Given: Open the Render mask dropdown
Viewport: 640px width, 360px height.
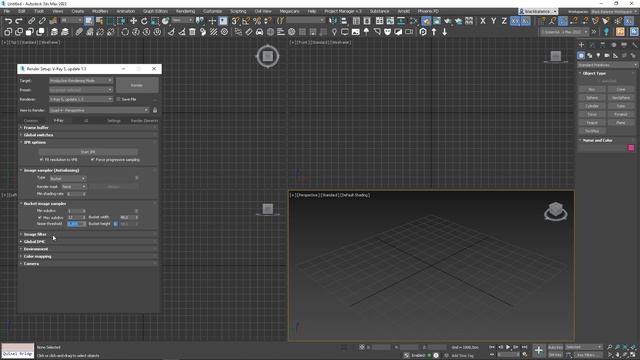Looking at the screenshot, I should tap(73, 187).
